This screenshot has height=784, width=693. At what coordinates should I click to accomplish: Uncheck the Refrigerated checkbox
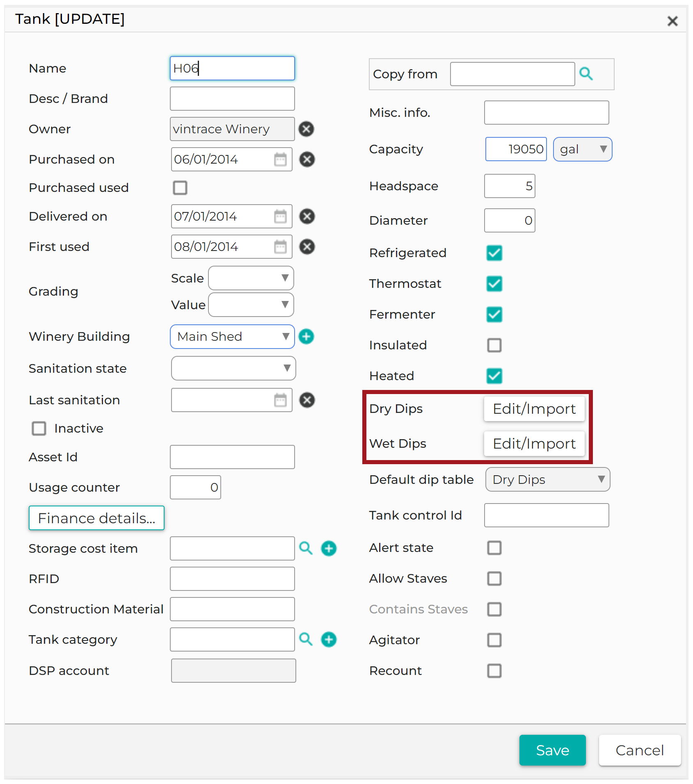click(494, 253)
